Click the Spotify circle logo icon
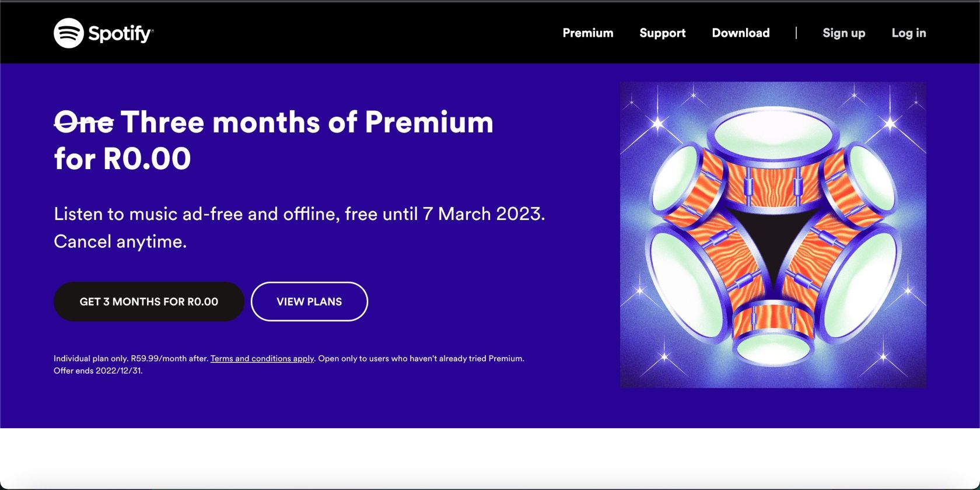The image size is (980, 490). click(69, 33)
